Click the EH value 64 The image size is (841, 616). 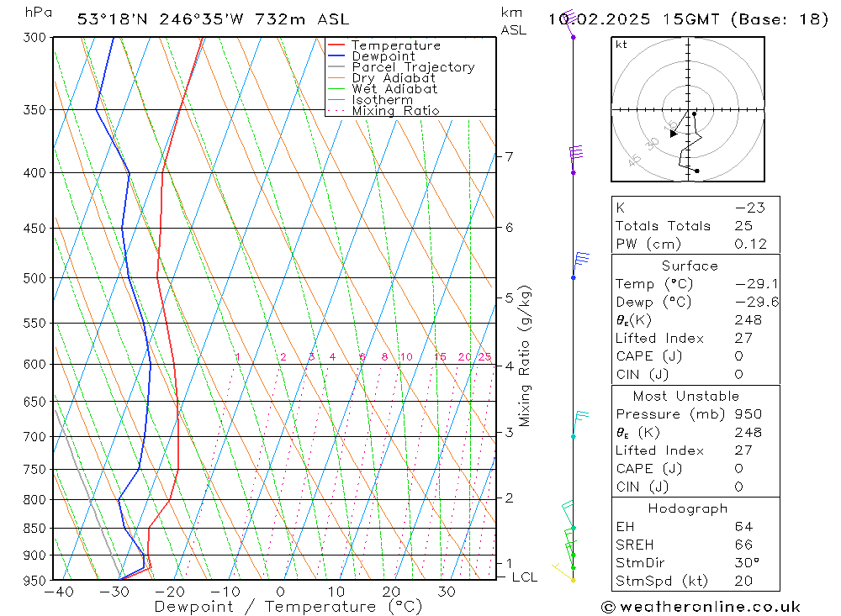pyautogui.click(x=743, y=526)
